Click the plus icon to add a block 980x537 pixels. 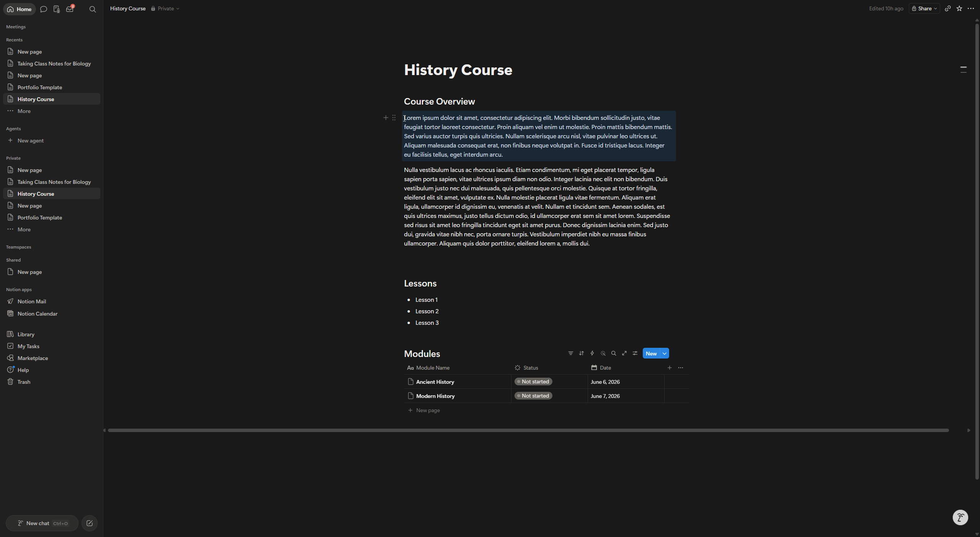pyautogui.click(x=386, y=118)
